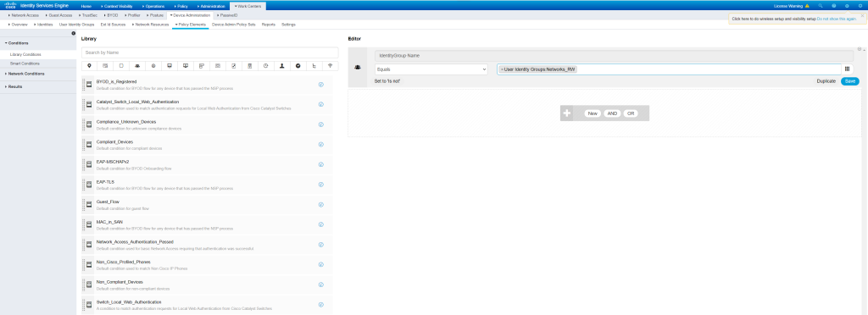Focus the Search by Name field
Screen dimensions: 868x315
click(210, 52)
